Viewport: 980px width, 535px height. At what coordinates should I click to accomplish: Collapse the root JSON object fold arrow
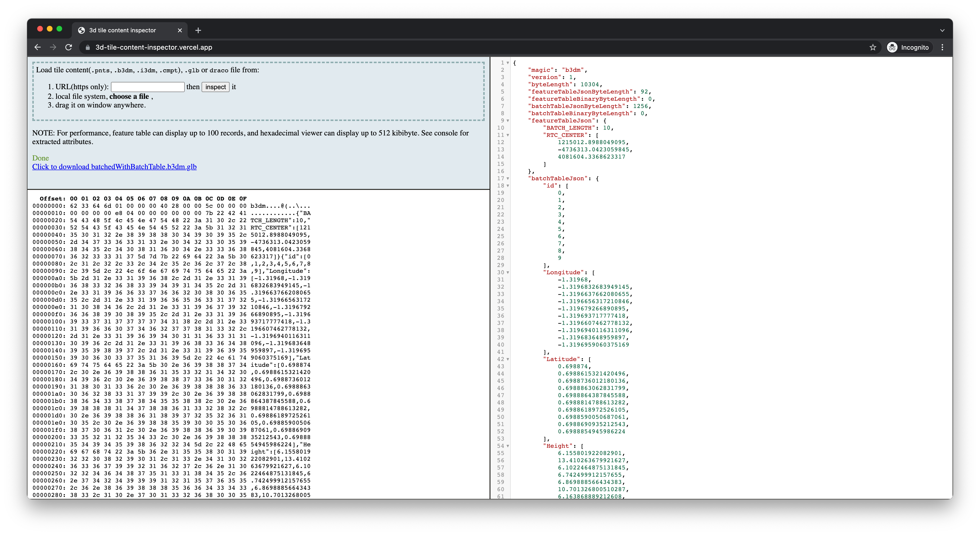[x=508, y=63]
